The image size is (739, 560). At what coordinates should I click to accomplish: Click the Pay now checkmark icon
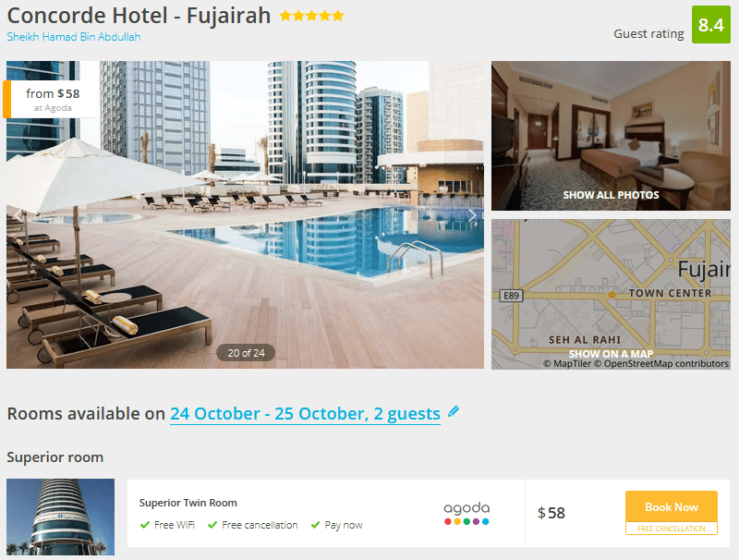[315, 525]
